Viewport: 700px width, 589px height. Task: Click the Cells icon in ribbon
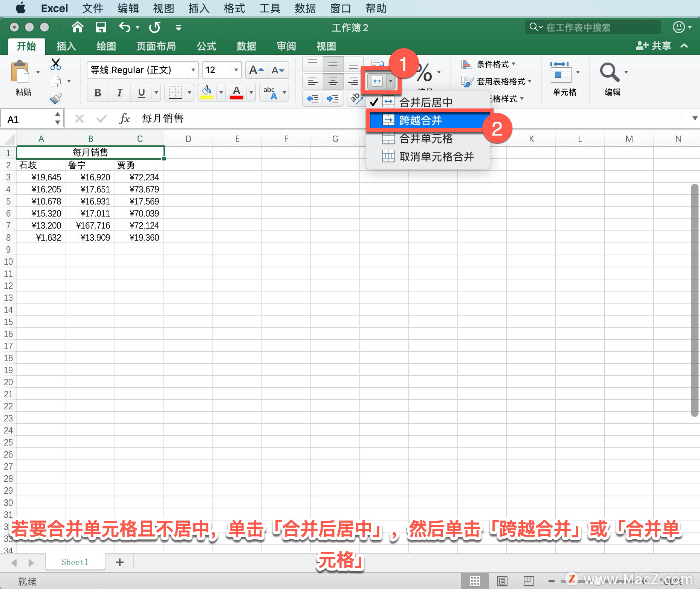pos(561,72)
